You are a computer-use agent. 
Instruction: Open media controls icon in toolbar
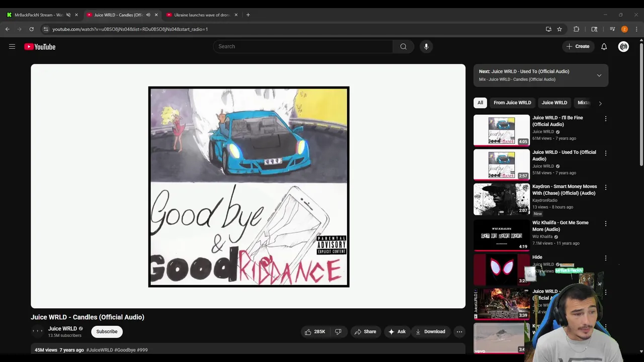(x=612, y=29)
